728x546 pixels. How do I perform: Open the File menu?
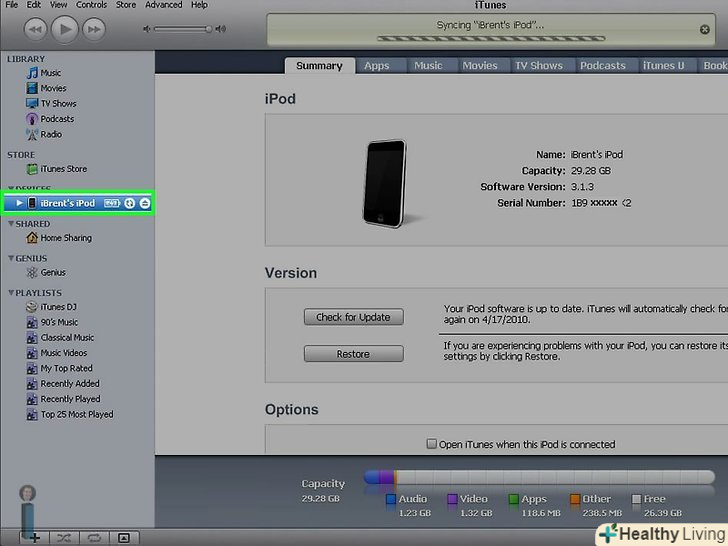point(11,5)
